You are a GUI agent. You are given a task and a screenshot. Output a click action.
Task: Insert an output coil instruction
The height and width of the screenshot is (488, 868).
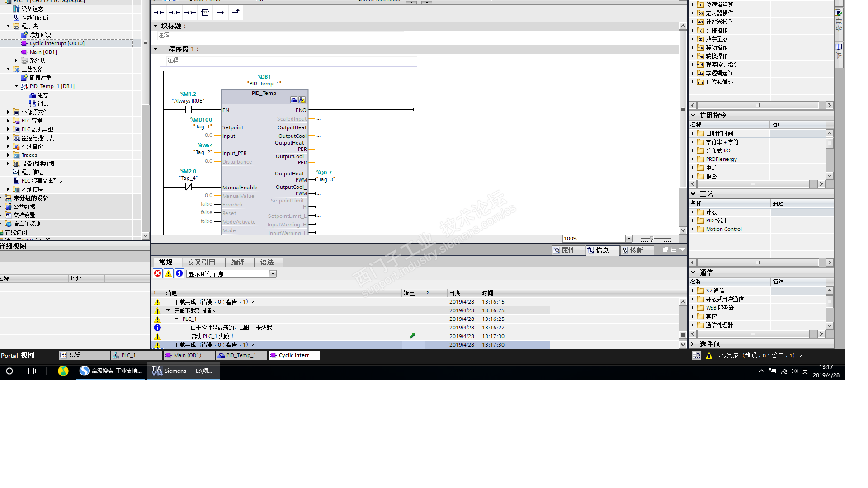190,13
